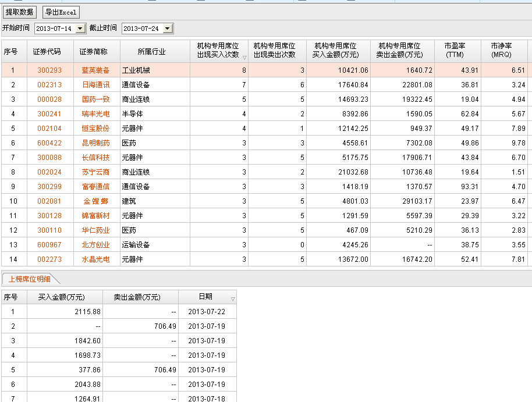Screen dimensions: 532x402
Task: Sort by 市净率(MRQ) column header
Action: tap(504, 51)
